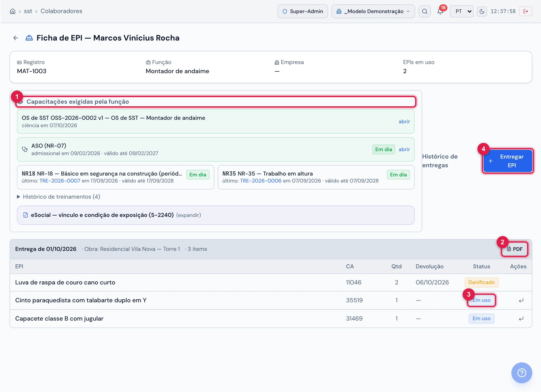Image resolution: width=541 pixels, height=392 pixels.
Task: Click the Em dia badge on NR35 card
Action: click(398, 175)
